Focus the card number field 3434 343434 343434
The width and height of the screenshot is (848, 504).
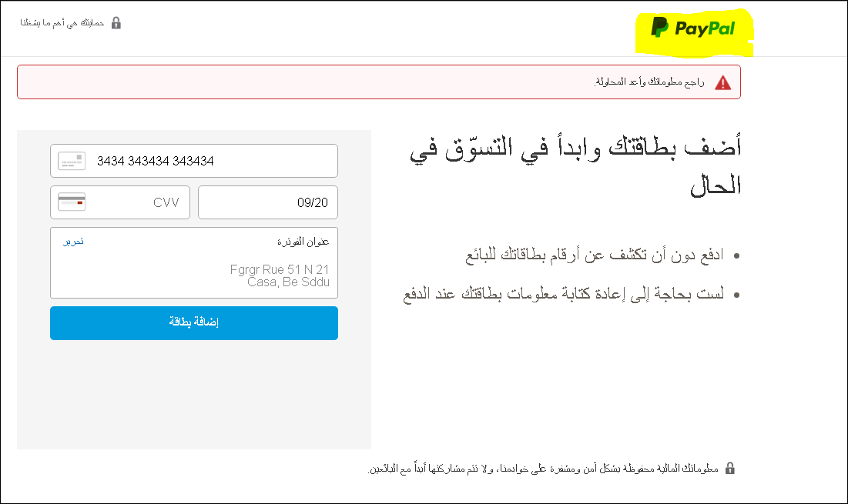pos(194,161)
